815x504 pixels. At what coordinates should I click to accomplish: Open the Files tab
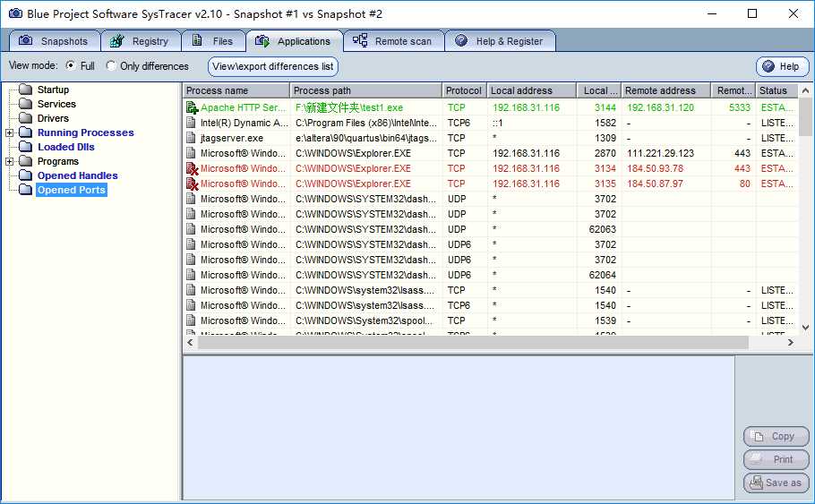(x=213, y=41)
